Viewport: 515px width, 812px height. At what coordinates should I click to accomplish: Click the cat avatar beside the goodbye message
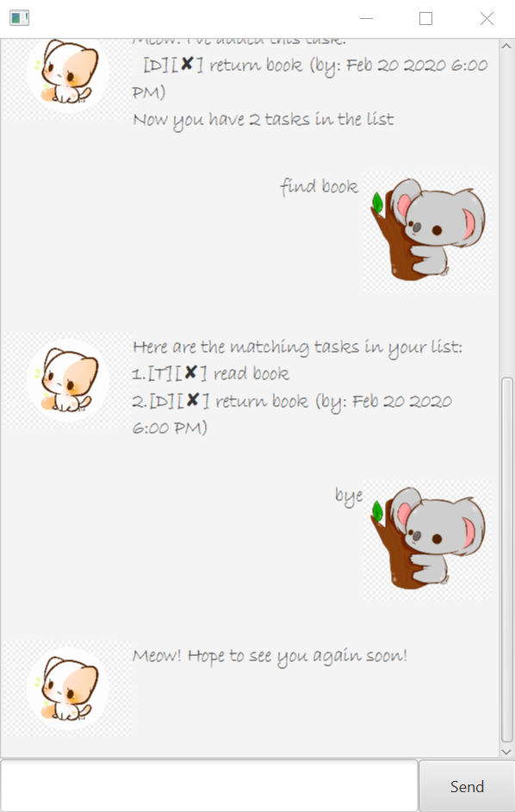(67, 688)
